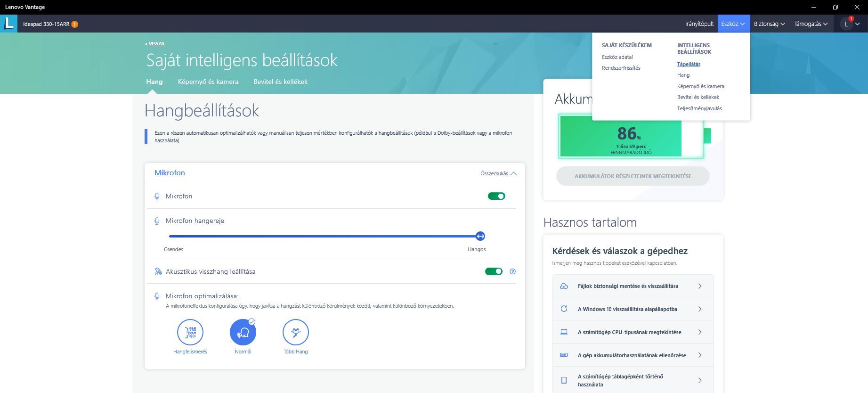Open Tápellátás in the Eszköz menu
This screenshot has width=868, height=393.
click(689, 64)
